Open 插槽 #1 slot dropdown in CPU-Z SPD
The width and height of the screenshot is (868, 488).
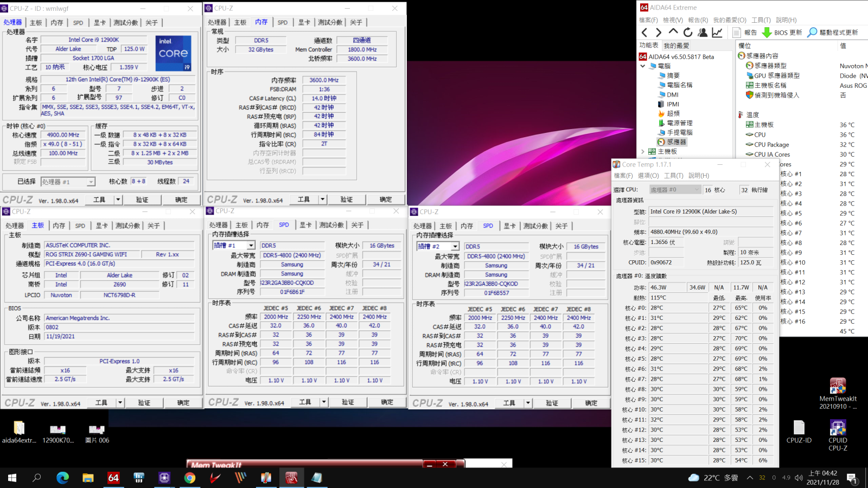[251, 246]
